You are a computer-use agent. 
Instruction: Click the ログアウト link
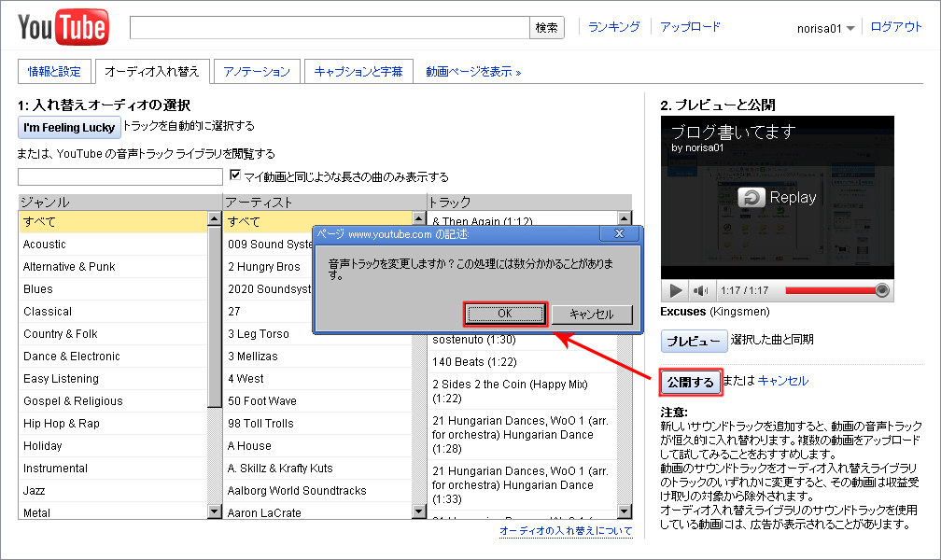click(895, 27)
